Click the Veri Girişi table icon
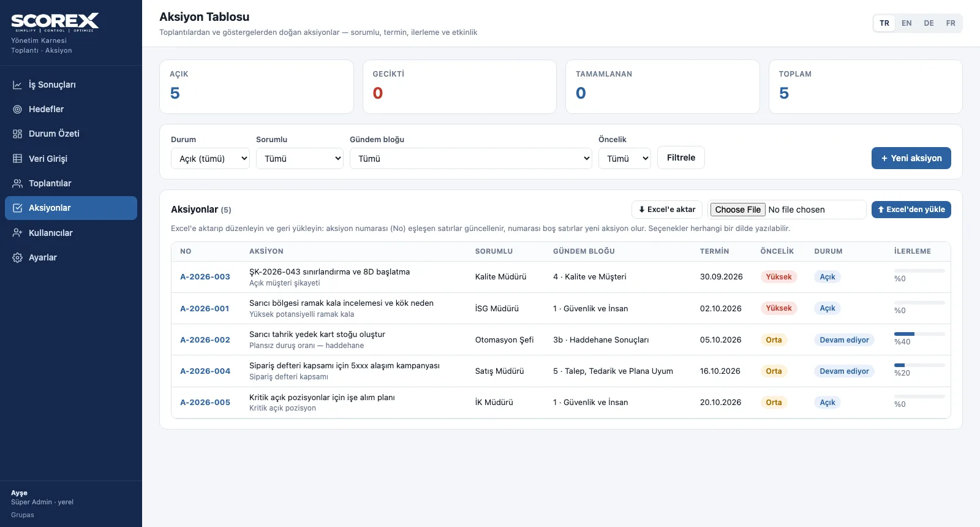 point(18,159)
